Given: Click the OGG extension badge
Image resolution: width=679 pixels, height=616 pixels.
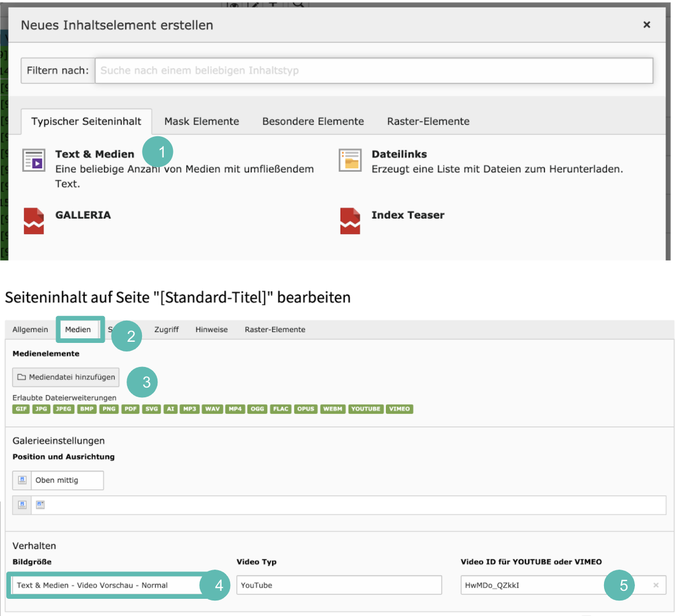Looking at the screenshot, I should coord(257,409).
